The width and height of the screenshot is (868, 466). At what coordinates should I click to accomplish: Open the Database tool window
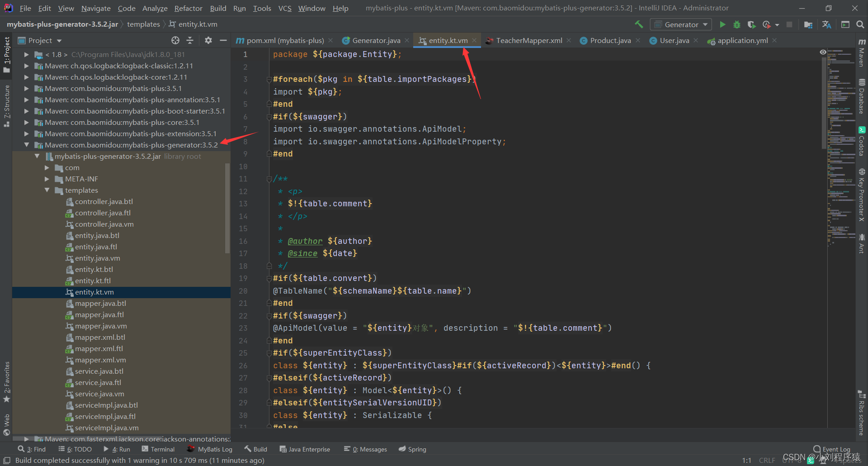tap(862, 96)
